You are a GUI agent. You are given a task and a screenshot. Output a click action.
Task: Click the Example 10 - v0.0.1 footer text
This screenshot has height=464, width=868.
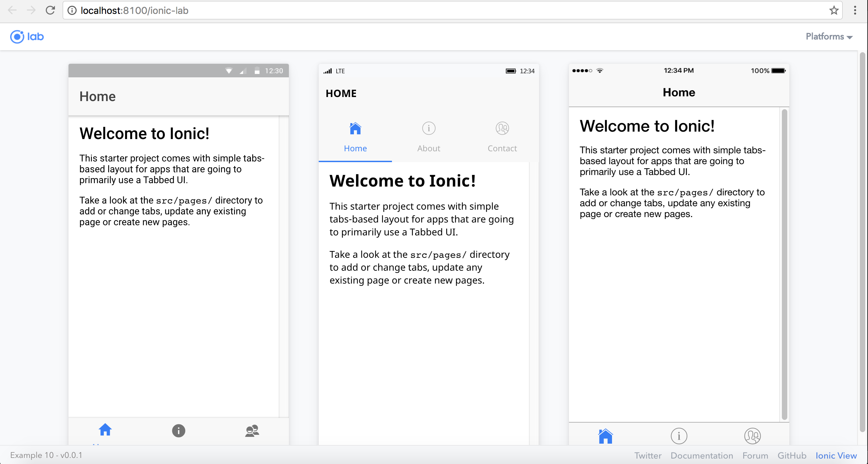tap(46, 455)
